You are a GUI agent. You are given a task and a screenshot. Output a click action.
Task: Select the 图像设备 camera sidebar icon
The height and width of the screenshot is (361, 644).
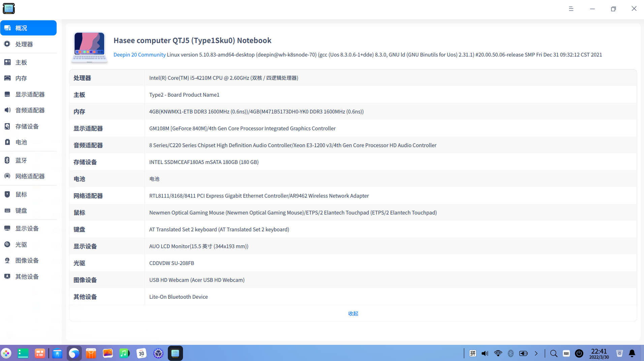click(x=7, y=260)
